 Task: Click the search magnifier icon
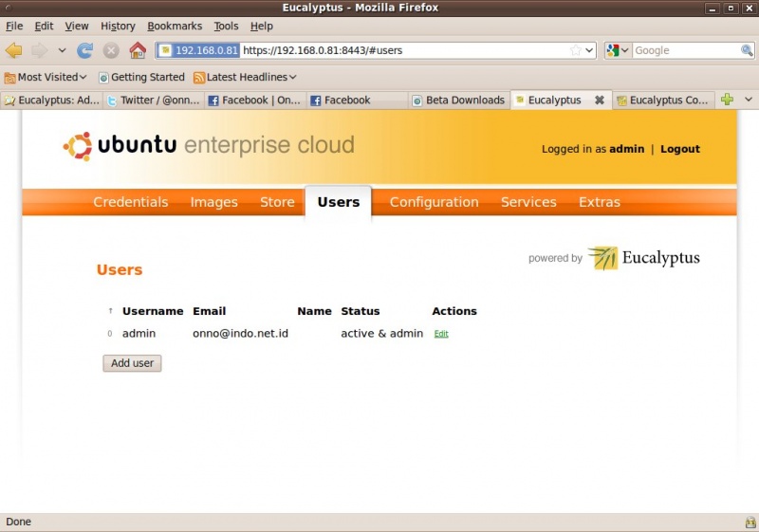pyautogui.click(x=747, y=50)
